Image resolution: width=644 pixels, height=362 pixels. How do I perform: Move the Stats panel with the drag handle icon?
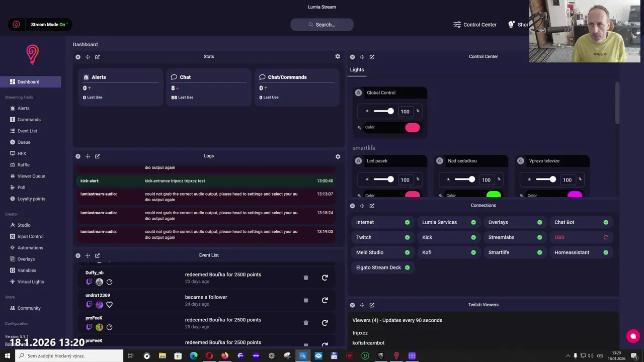(88, 57)
